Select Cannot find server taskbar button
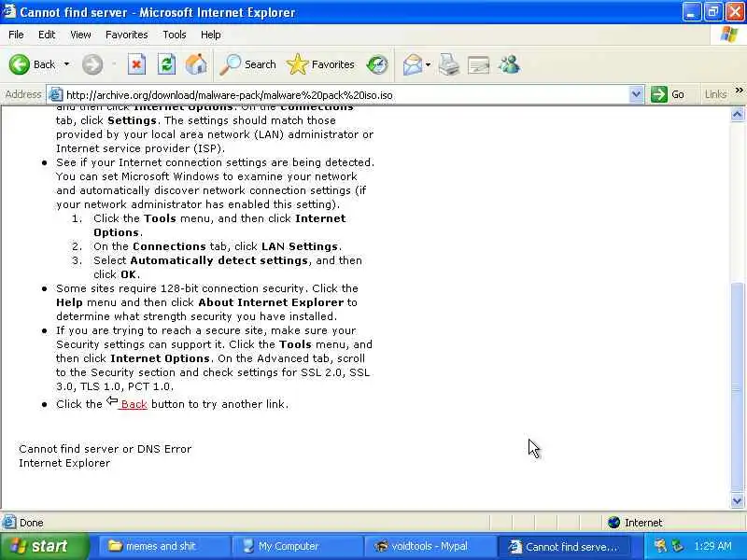 click(564, 546)
